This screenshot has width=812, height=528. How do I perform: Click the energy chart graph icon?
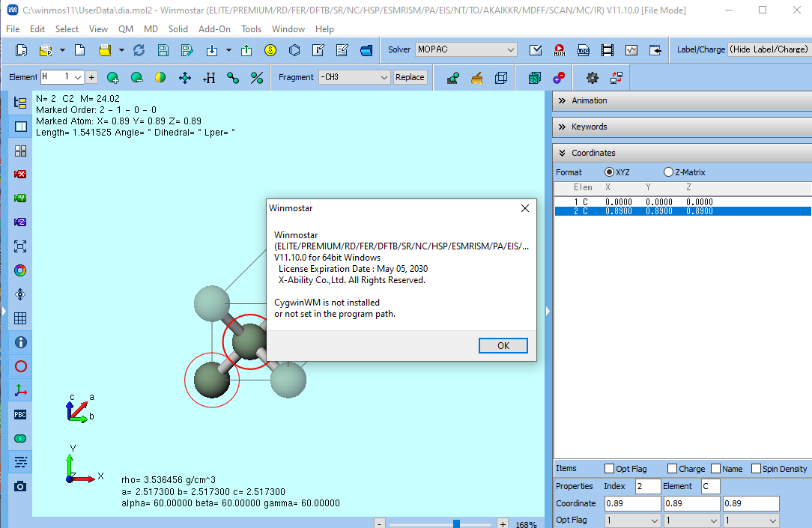(631, 50)
